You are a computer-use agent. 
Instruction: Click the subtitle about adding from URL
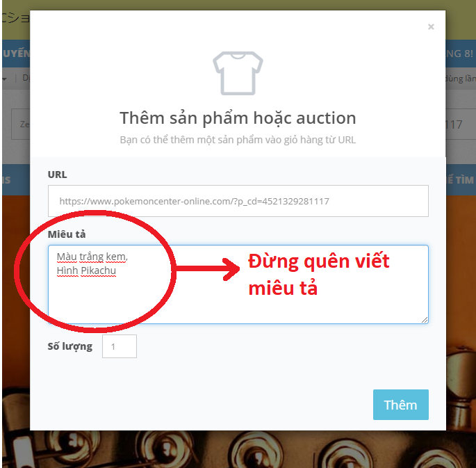tap(238, 140)
